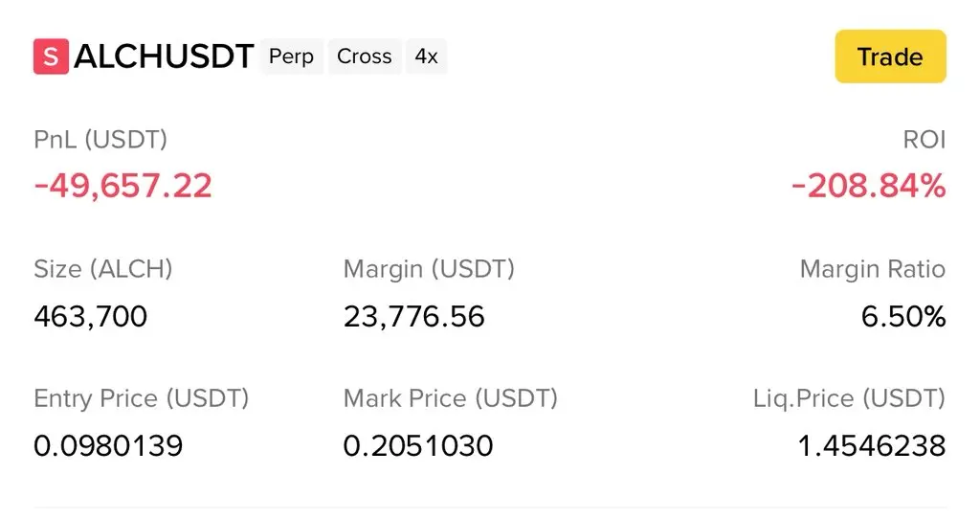This screenshot has width=980, height=519.
Task: Click the red S short-position icon
Action: point(51,56)
